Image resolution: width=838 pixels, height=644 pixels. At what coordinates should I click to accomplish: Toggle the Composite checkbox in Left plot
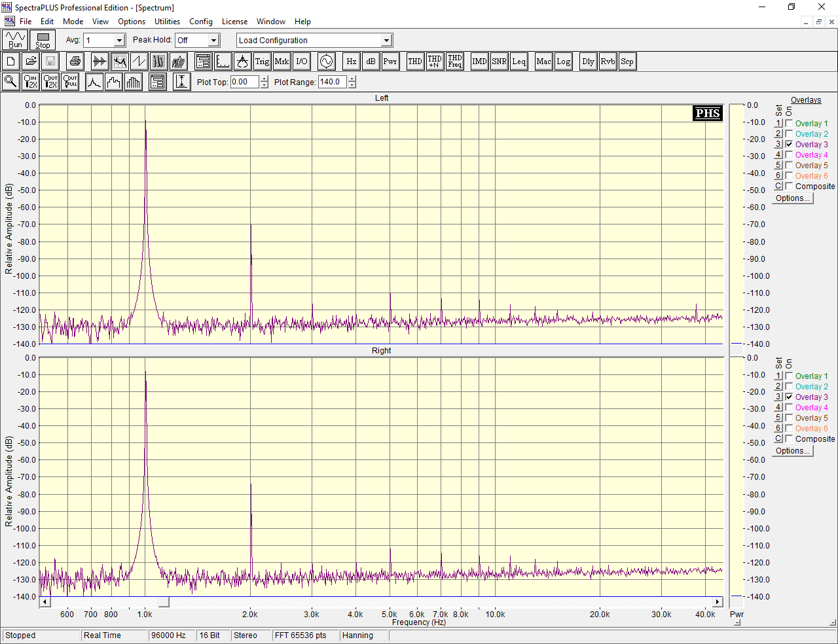coord(789,186)
